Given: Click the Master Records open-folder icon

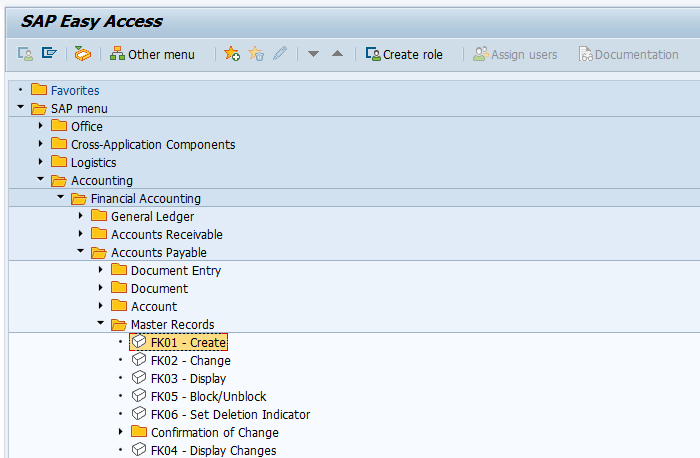Looking at the screenshot, I should point(119,324).
